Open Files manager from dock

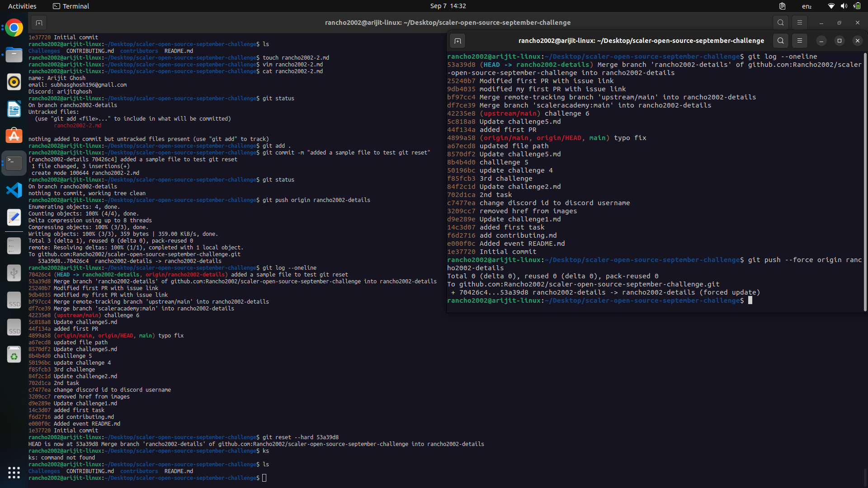pyautogui.click(x=14, y=55)
